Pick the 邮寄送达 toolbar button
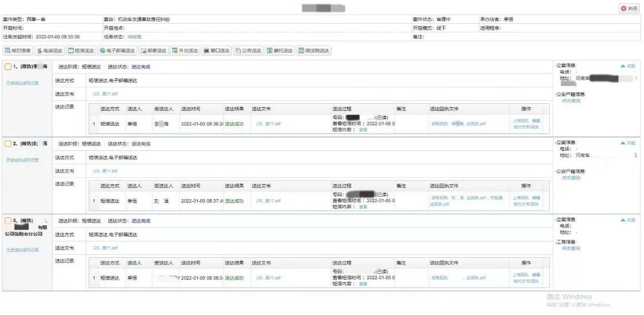The image size is (644, 315). point(154,51)
